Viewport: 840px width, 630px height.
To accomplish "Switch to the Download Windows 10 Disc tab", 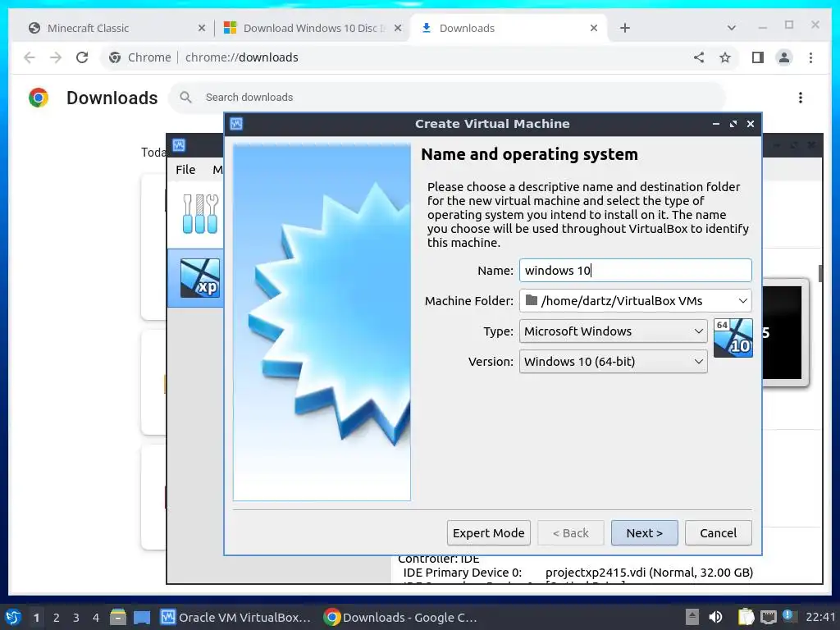I will tap(314, 29).
